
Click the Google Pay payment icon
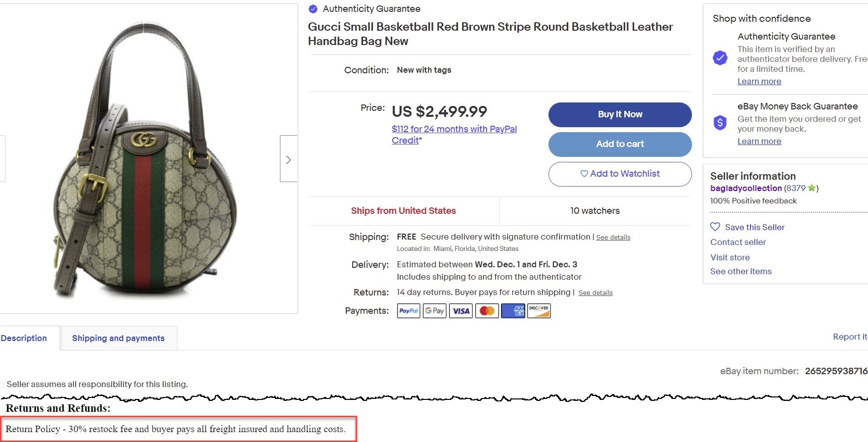pos(435,311)
